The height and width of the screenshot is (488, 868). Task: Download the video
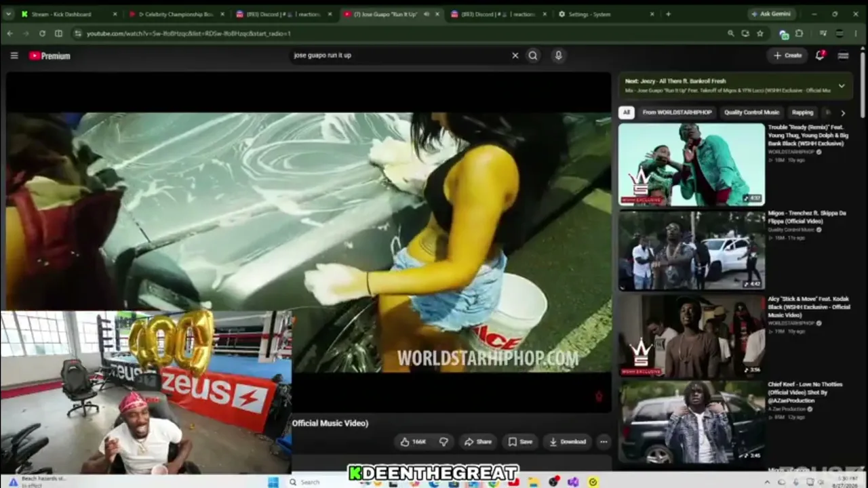tap(568, 442)
